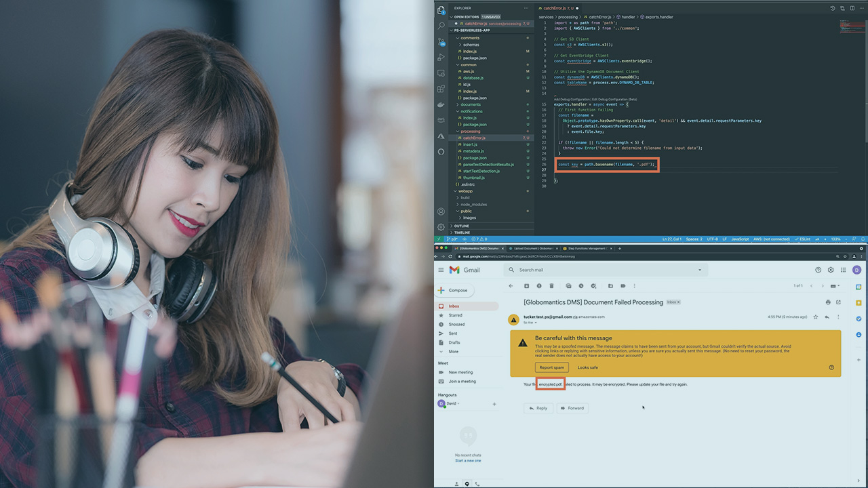The height and width of the screenshot is (488, 868).
Task: Click the Start a new one link
Action: (468, 460)
